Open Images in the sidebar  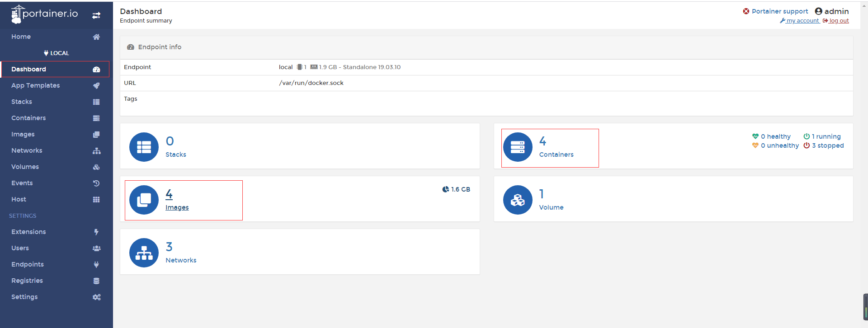23,134
